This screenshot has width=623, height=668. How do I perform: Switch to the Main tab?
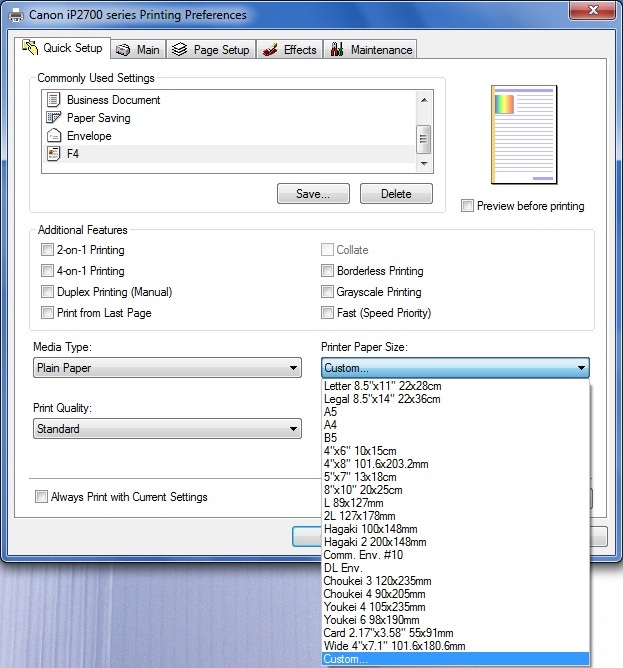click(138, 50)
